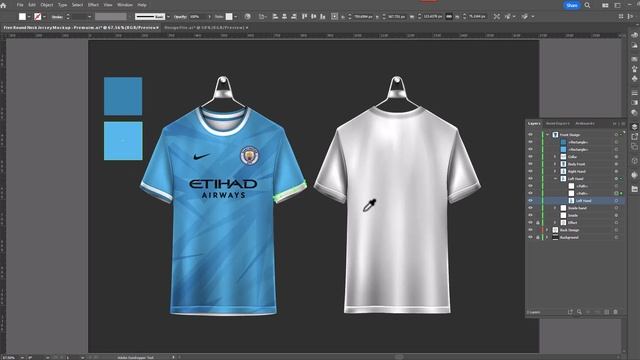Click Create New Layer icon in Layers footer

point(607,312)
